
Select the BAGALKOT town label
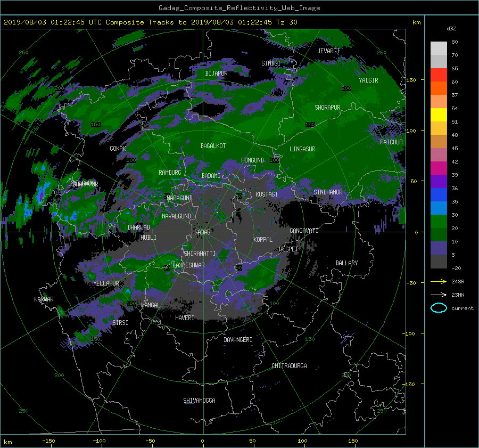pyautogui.click(x=213, y=146)
